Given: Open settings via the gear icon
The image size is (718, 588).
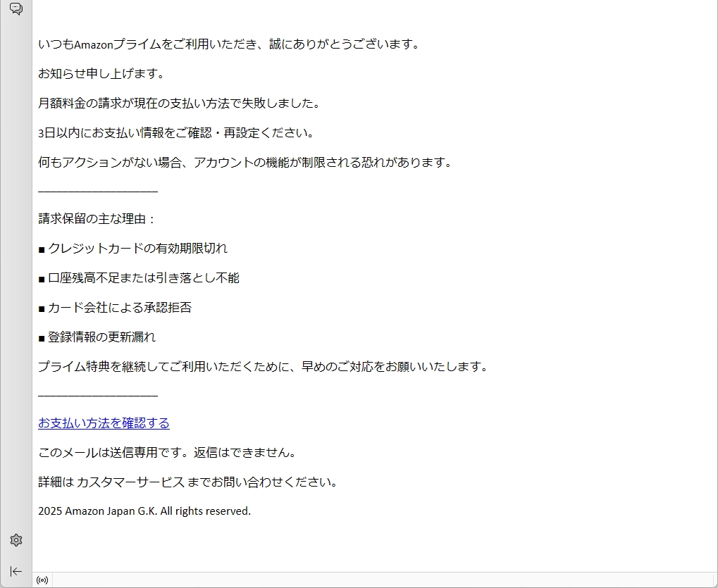Looking at the screenshot, I should [x=16, y=540].
